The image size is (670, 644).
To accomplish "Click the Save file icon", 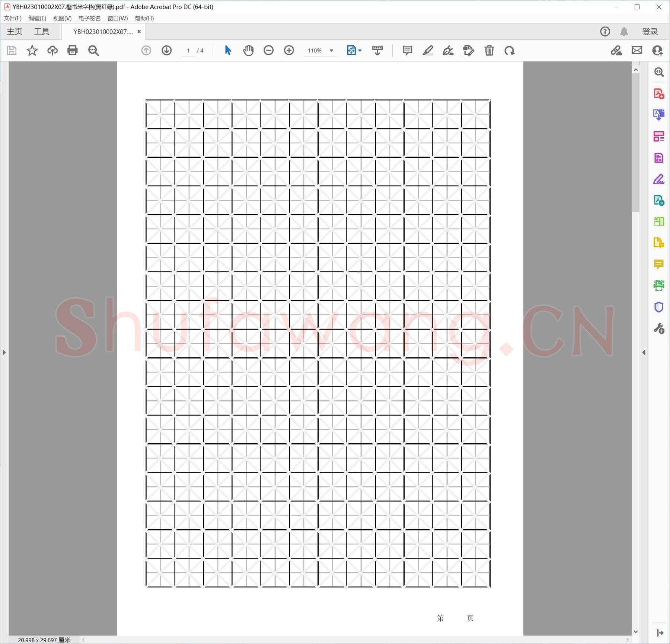I will click(x=12, y=50).
